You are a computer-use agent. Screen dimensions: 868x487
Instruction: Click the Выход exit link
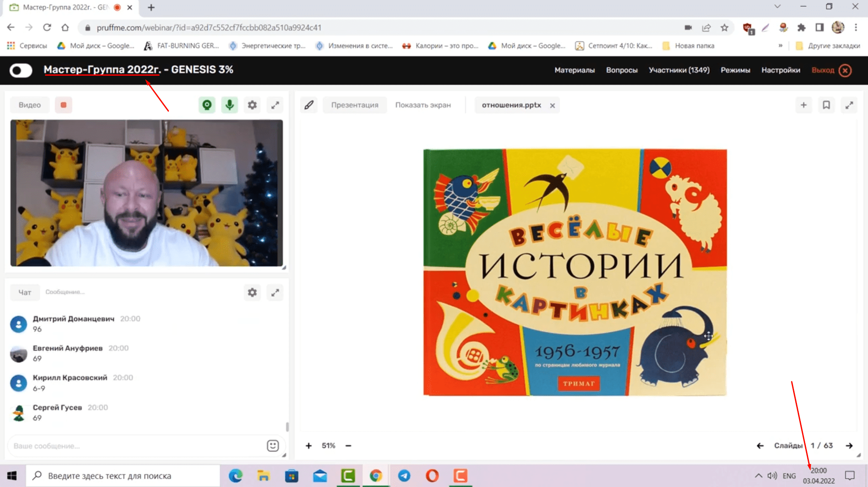point(823,70)
